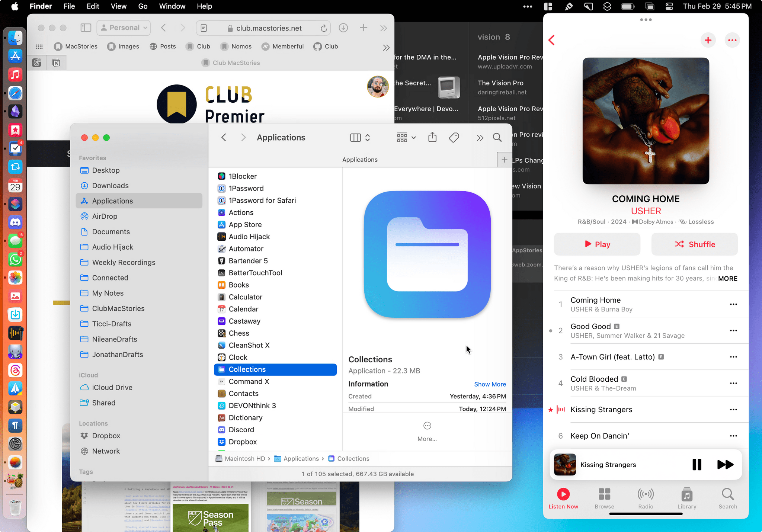The height and width of the screenshot is (532, 762).
Task: Open Discord from the Dock
Action: (x=15, y=222)
